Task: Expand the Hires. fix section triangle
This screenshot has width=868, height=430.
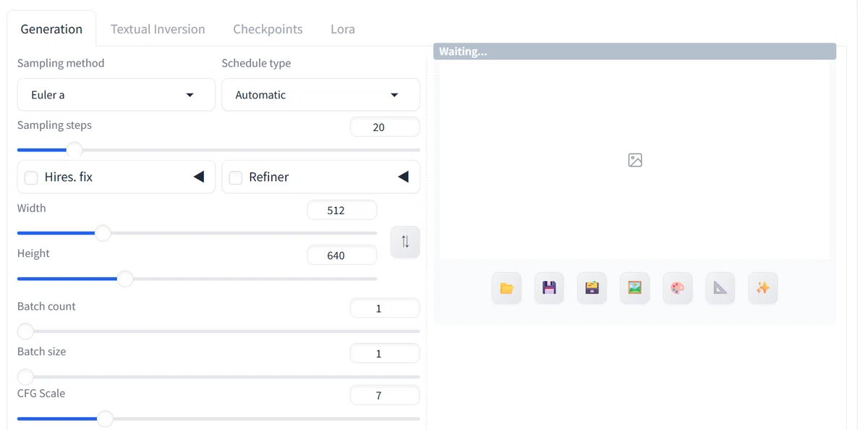Action: click(198, 177)
